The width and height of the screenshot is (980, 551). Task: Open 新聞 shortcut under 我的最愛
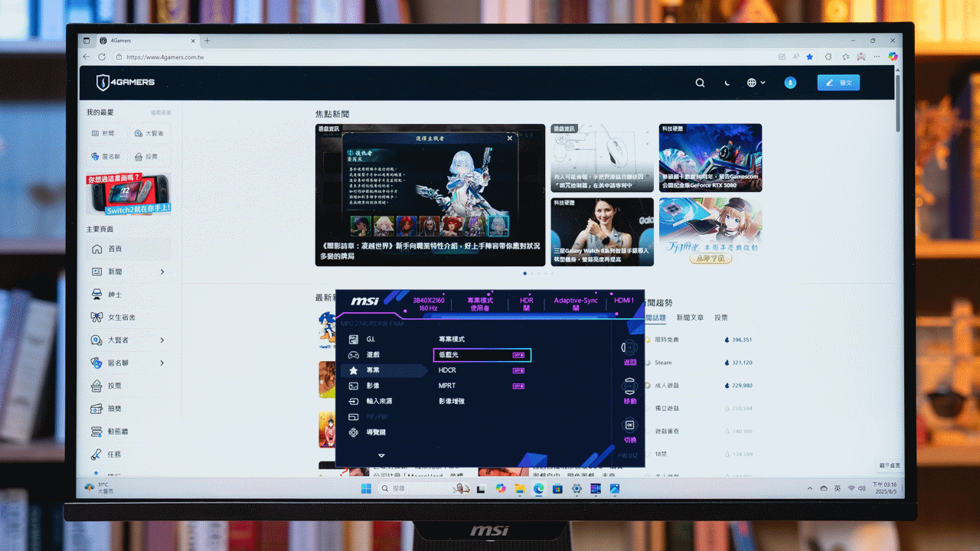click(103, 133)
